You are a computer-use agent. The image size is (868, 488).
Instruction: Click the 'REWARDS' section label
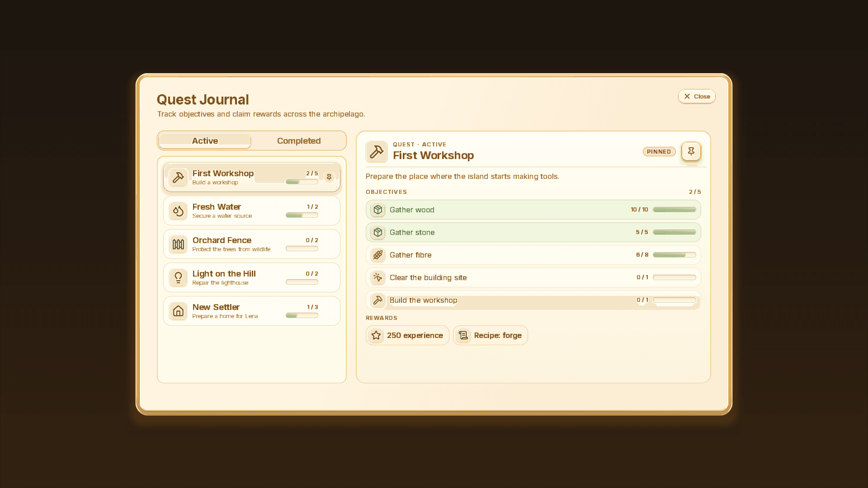(382, 318)
